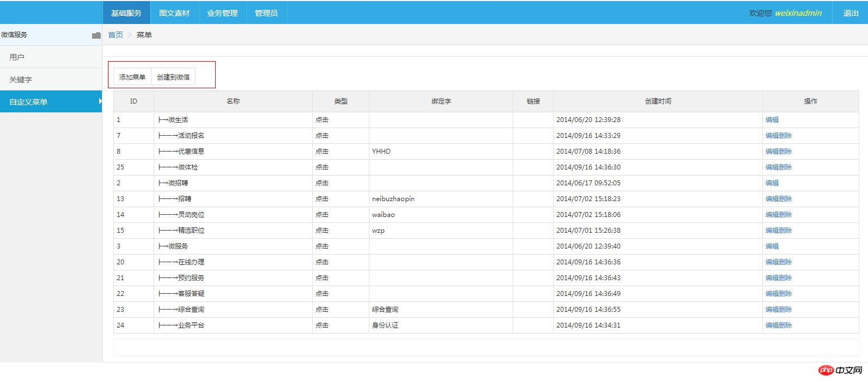Edit the 客服答疑 menu entry
Viewport: 868px width, 381px height.
click(772, 294)
